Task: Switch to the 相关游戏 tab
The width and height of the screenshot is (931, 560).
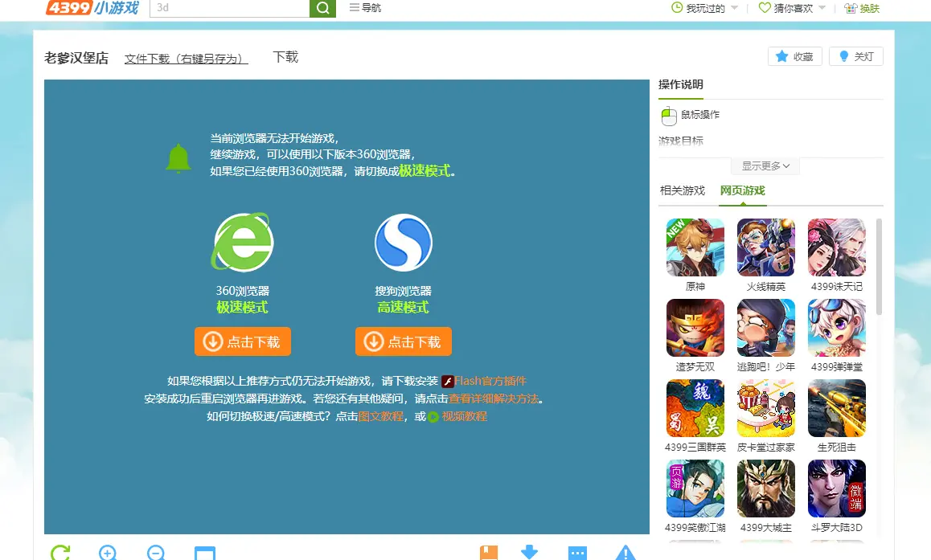Action: tap(683, 190)
